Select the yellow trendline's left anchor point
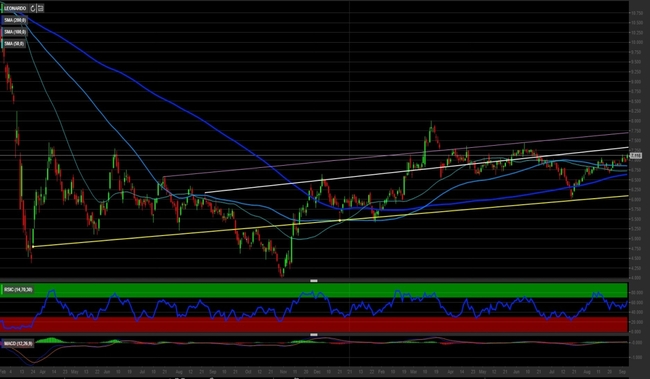The image size is (650, 379). click(33, 247)
